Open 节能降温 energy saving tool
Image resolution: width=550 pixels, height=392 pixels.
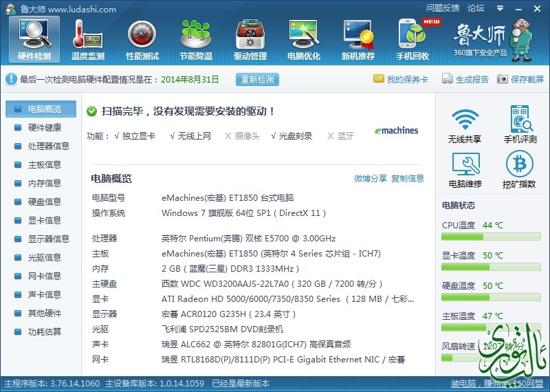click(196, 39)
